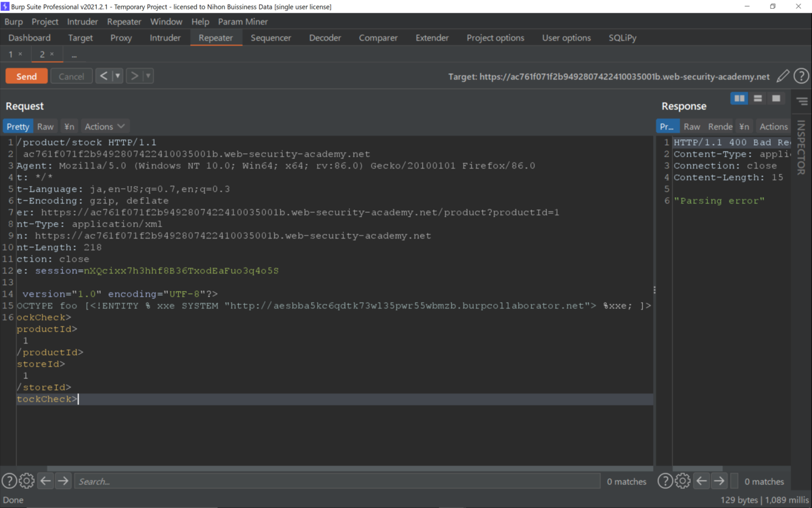The image size is (812, 508).
Task: Open request search help icon
Action: click(x=9, y=482)
